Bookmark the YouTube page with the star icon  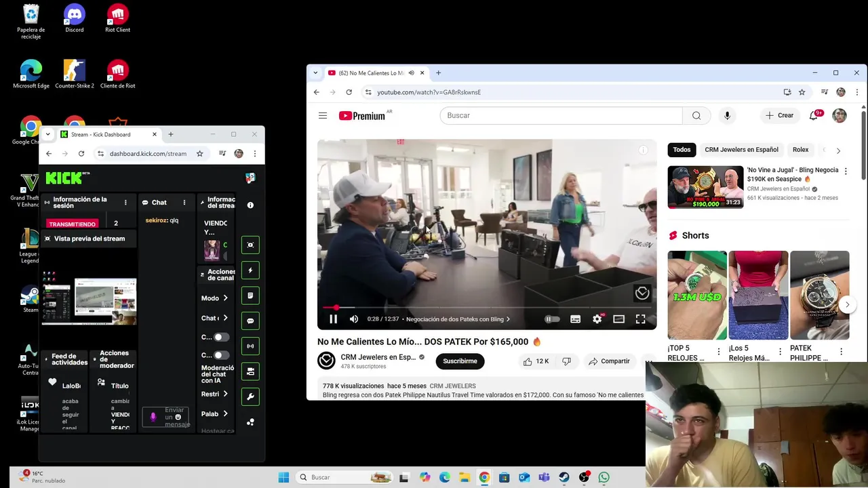click(802, 92)
